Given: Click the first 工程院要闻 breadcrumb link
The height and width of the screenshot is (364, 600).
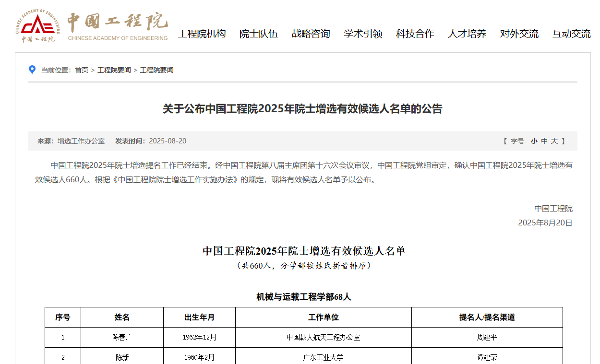Looking at the screenshot, I should click(x=114, y=70).
